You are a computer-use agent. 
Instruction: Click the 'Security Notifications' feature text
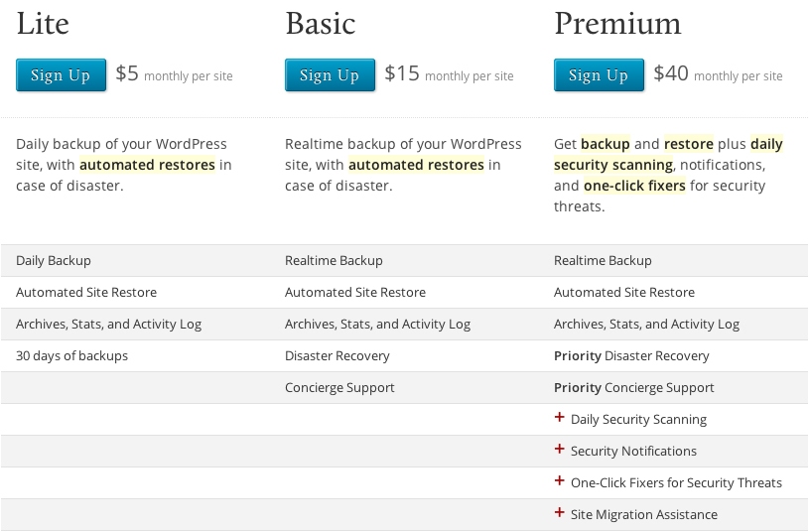tap(633, 451)
